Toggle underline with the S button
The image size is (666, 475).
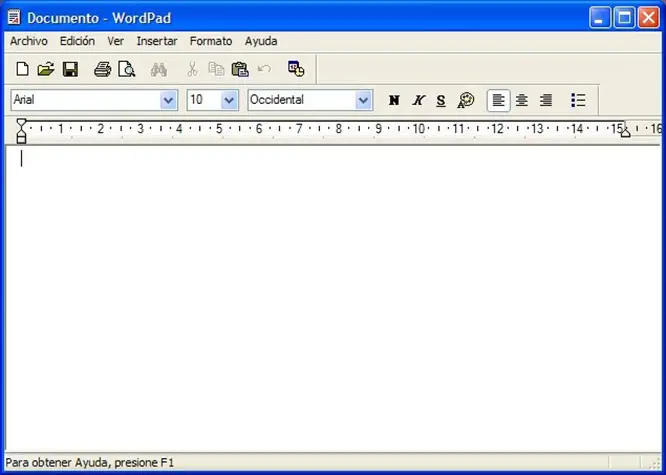coord(441,101)
